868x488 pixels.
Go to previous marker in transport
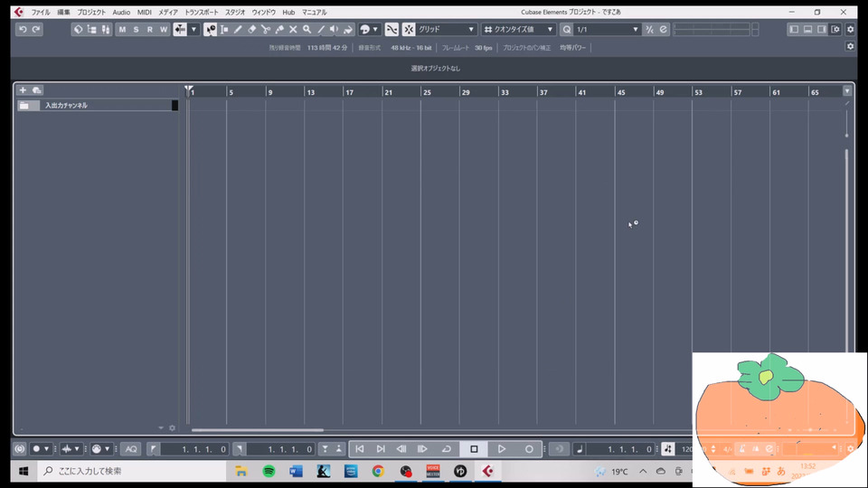360,449
